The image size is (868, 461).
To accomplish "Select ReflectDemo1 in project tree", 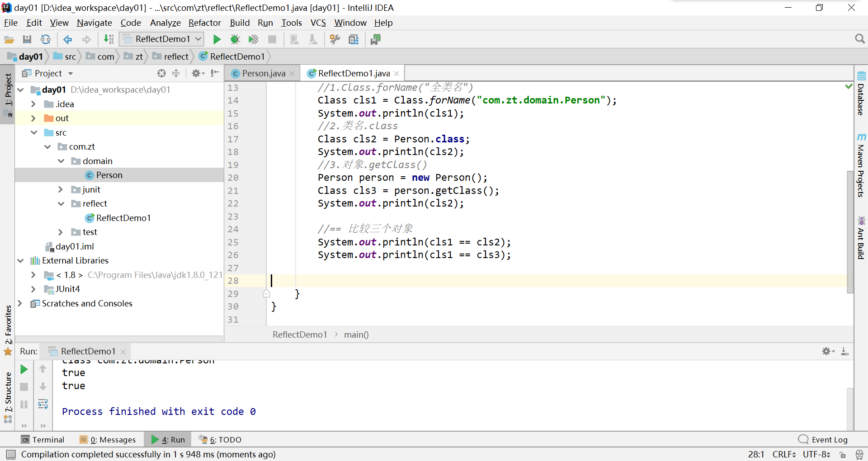I will [x=123, y=218].
